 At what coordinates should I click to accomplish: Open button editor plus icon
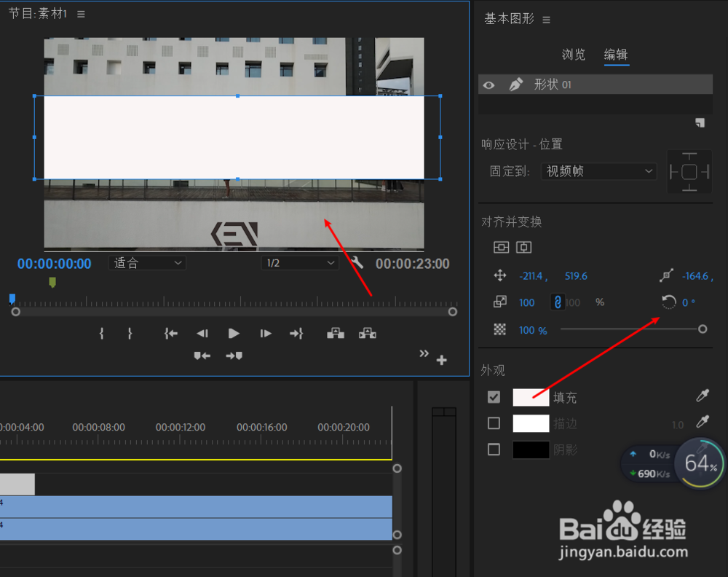(x=442, y=360)
